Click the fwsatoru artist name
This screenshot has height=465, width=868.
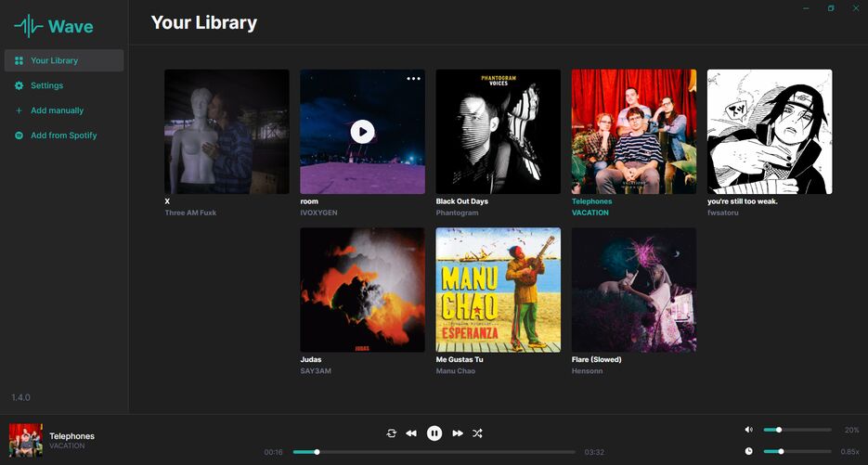723,213
